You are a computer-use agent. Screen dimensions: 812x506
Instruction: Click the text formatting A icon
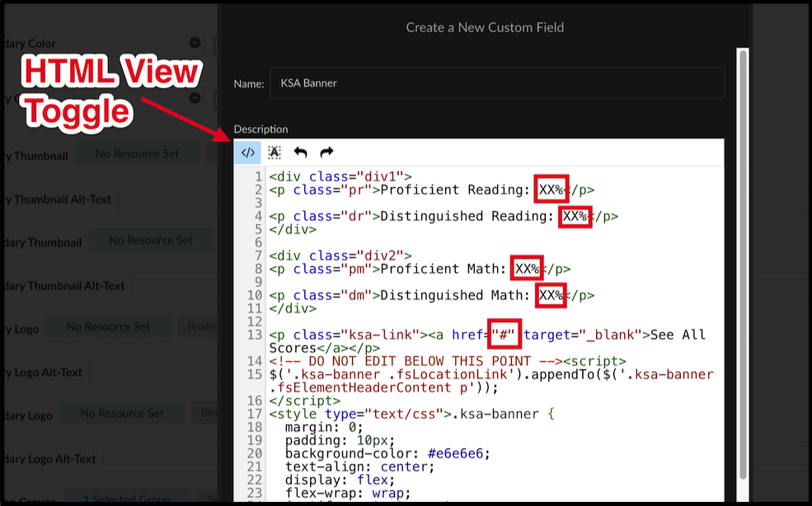tap(274, 152)
